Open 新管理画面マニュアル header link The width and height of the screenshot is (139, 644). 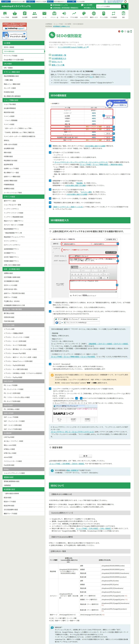click(x=60, y=5)
